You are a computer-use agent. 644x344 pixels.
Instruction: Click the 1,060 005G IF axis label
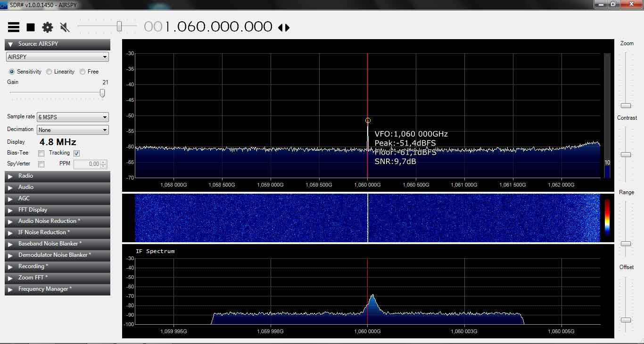pos(561,331)
